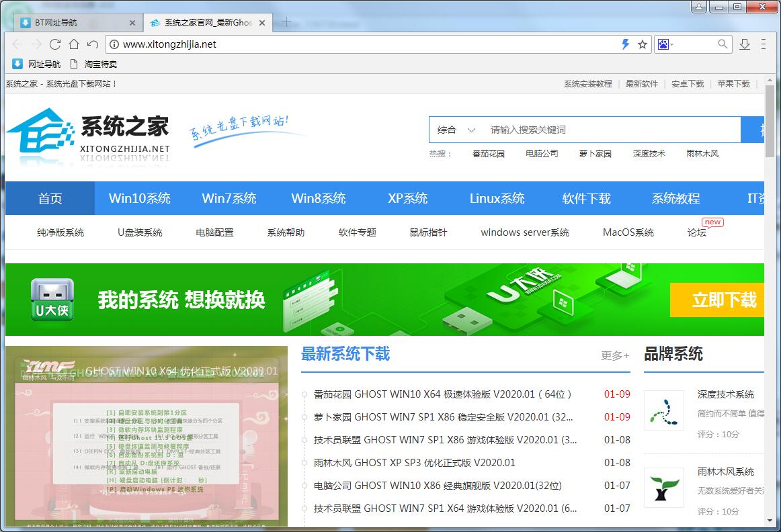Close the BT网址导航 tab
This screenshot has height=532, width=781.
132,23
